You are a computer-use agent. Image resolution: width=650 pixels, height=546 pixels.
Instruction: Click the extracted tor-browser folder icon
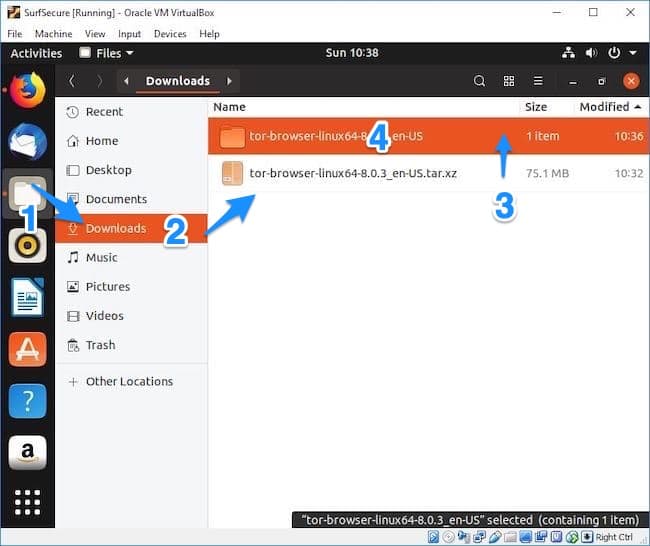coord(232,137)
